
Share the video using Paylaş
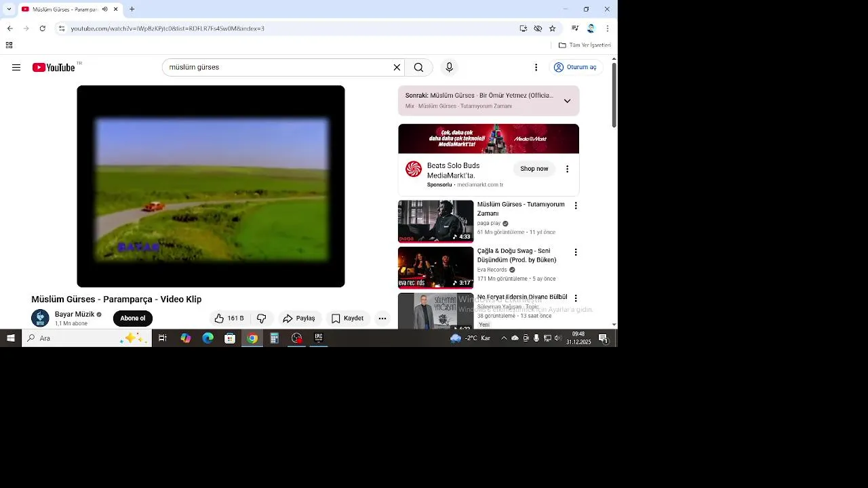299,319
